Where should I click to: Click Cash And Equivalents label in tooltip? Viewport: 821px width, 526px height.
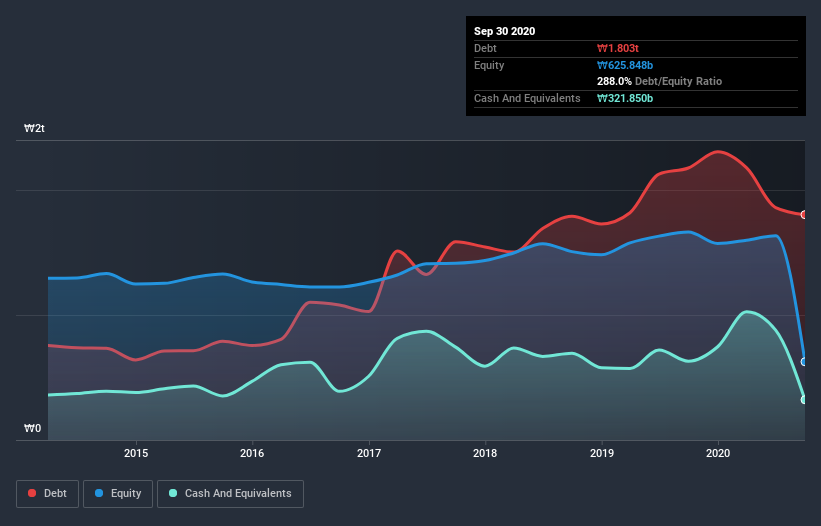click(x=527, y=98)
